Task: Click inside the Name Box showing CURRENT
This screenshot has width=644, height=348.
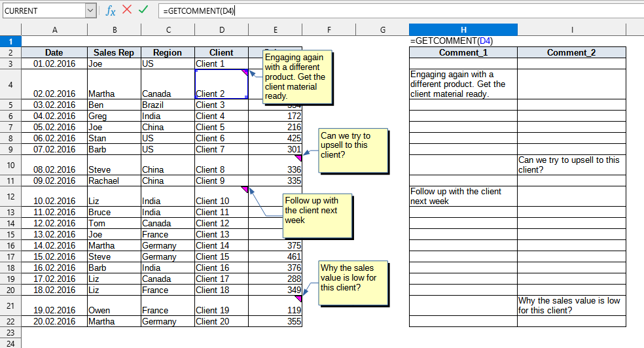Action: click(x=43, y=10)
